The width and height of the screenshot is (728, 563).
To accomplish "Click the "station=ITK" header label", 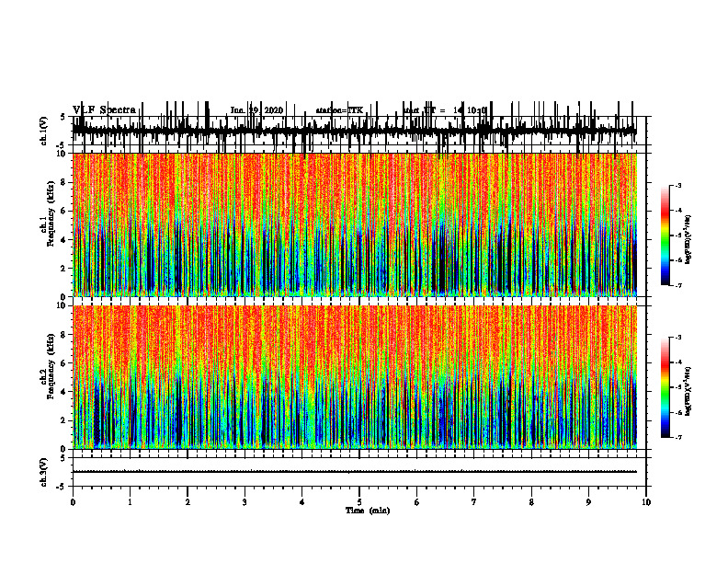I will (339, 110).
